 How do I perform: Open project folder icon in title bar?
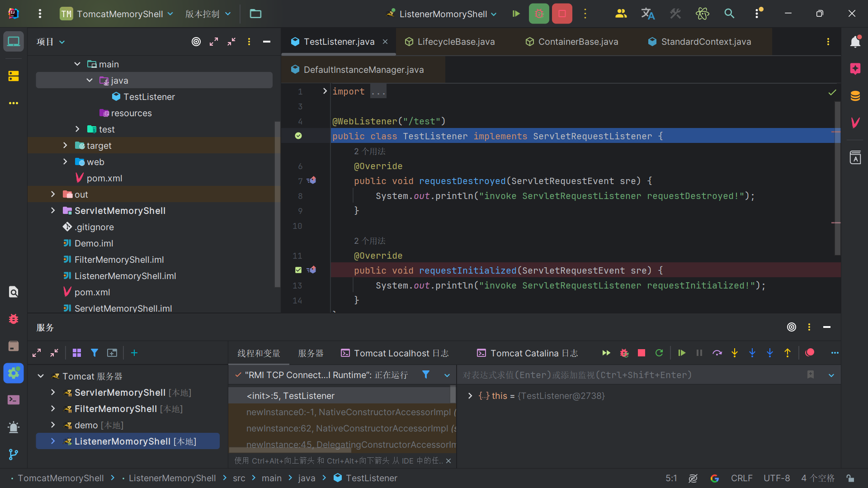pyautogui.click(x=255, y=14)
